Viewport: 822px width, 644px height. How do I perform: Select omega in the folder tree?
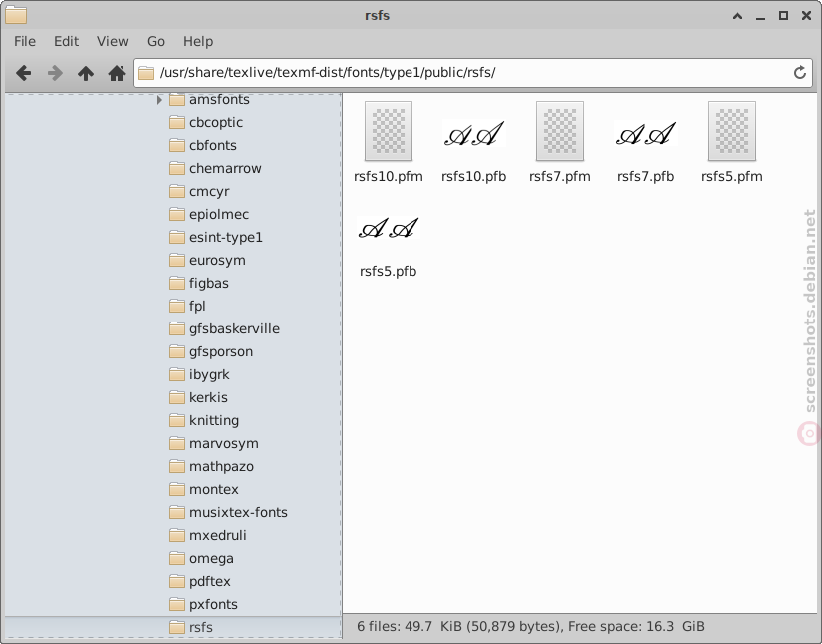click(x=211, y=558)
